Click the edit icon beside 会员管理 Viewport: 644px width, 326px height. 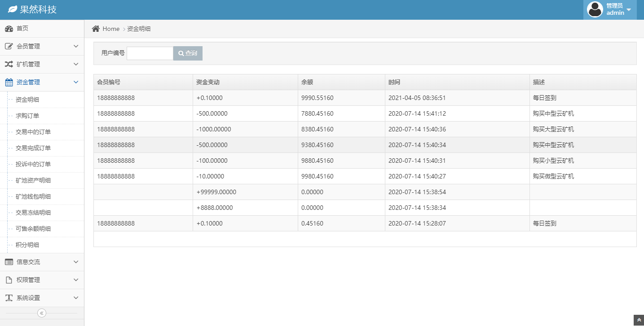click(9, 47)
